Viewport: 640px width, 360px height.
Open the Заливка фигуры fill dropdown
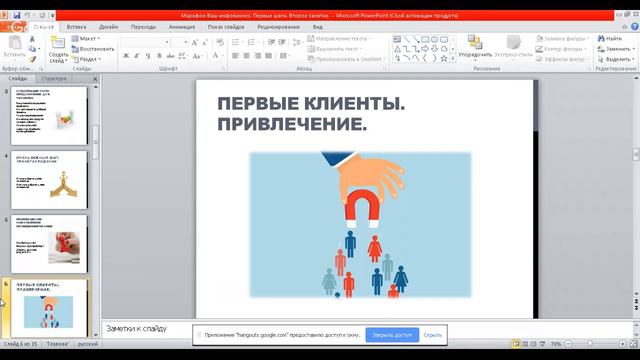point(563,38)
